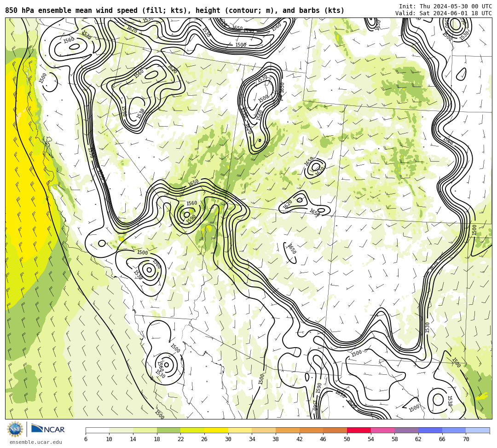Click the Valid time 'Sat 2024-06-01 18 UTC'
This screenshot has width=497, height=448.
456,13
